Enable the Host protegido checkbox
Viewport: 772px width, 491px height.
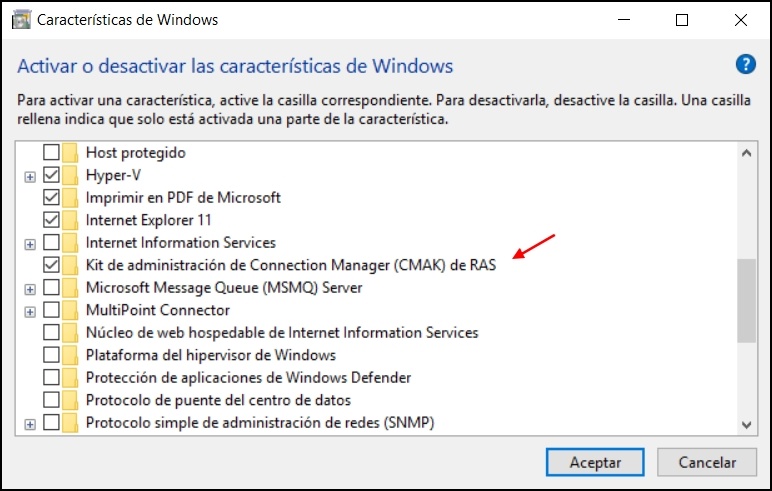click(x=51, y=152)
